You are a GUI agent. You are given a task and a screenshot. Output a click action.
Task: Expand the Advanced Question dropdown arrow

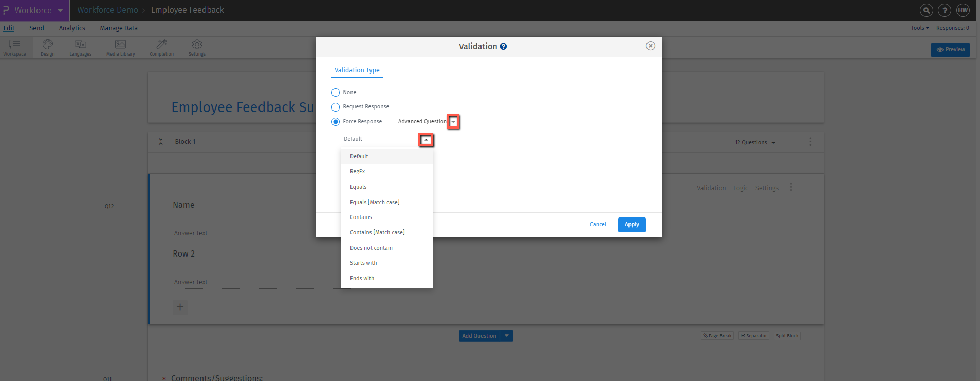click(453, 122)
